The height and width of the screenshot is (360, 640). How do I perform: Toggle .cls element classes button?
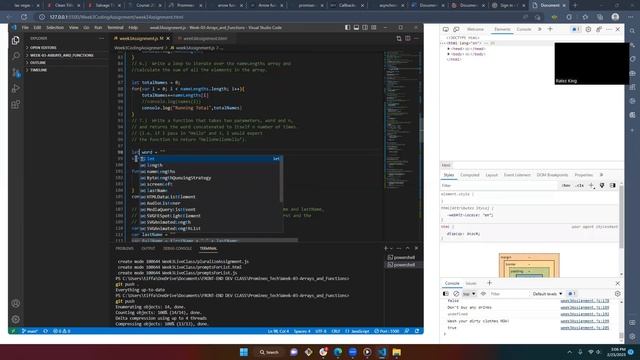click(x=580, y=185)
